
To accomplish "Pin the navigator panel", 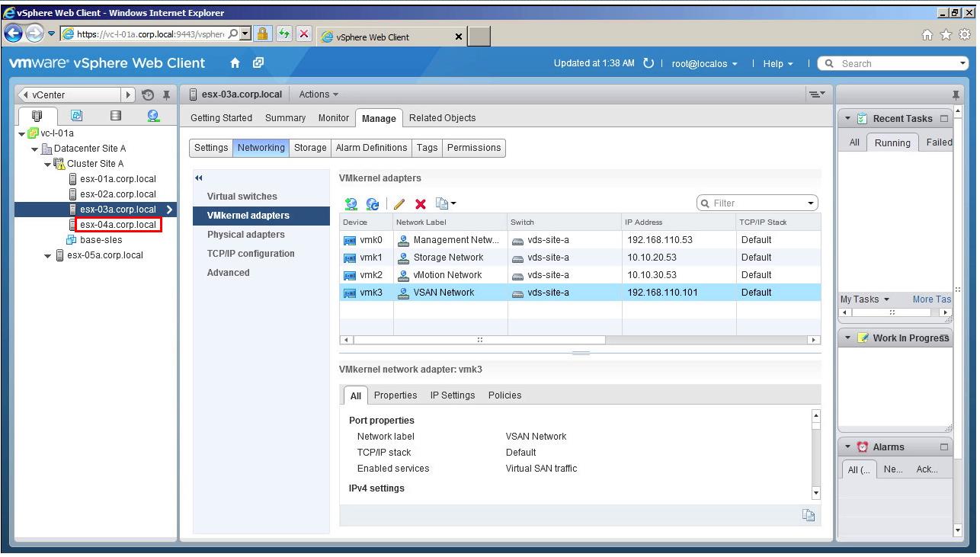I will click(x=166, y=95).
